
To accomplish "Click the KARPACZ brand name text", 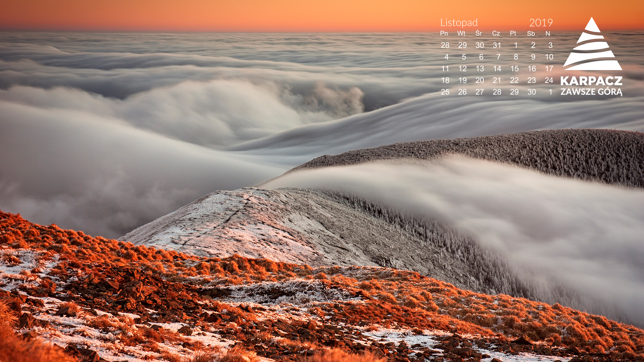I will click(591, 81).
